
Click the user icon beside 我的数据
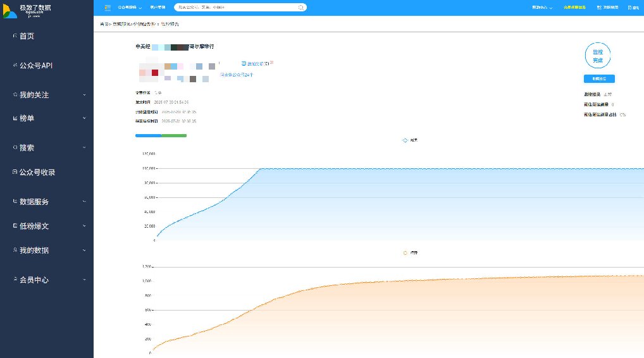(15, 250)
